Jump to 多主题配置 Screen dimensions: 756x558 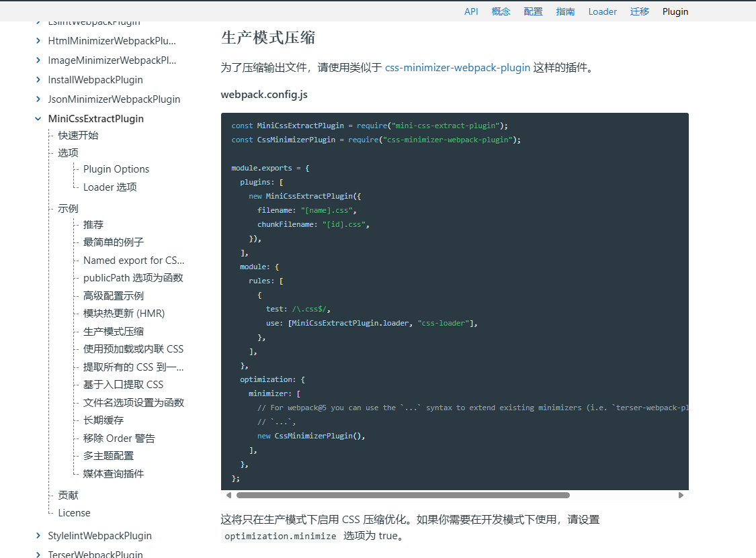click(108, 456)
